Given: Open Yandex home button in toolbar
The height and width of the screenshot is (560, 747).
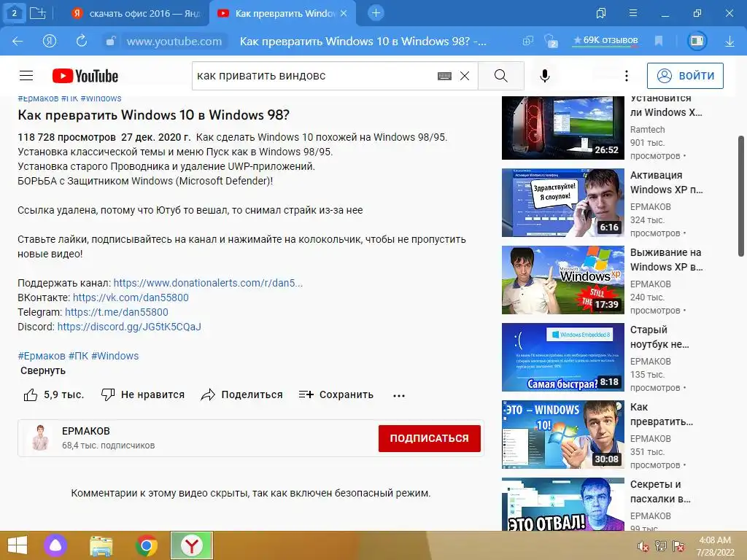Looking at the screenshot, I should click(50, 42).
